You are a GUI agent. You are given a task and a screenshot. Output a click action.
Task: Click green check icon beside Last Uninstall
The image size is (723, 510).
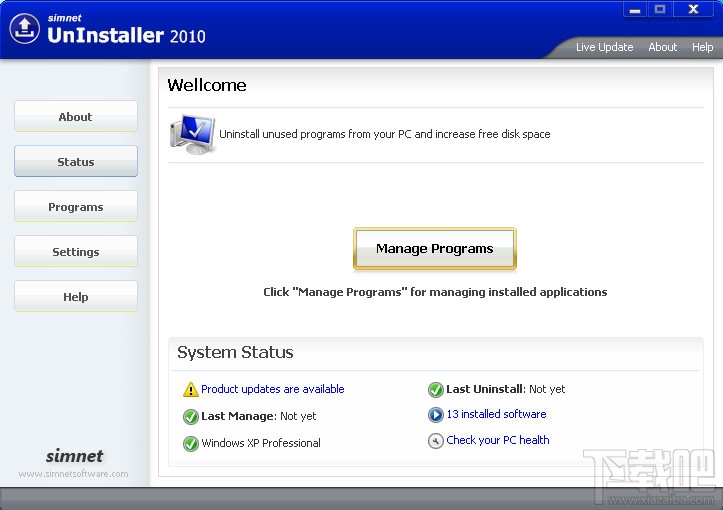(436, 390)
